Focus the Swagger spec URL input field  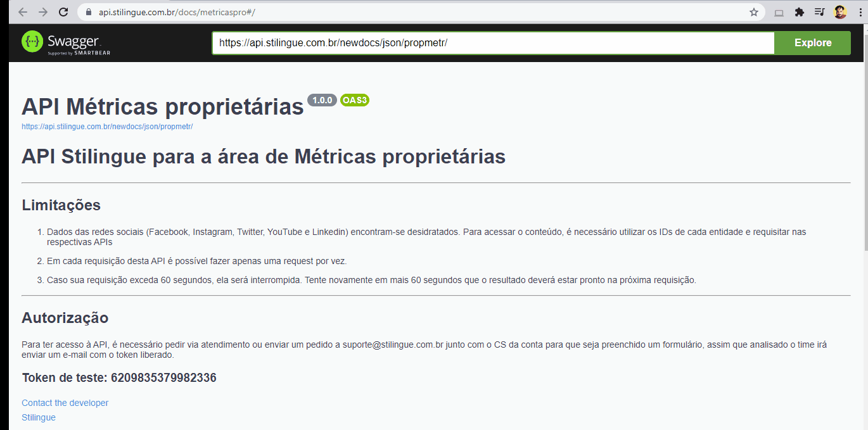pyautogui.click(x=493, y=43)
